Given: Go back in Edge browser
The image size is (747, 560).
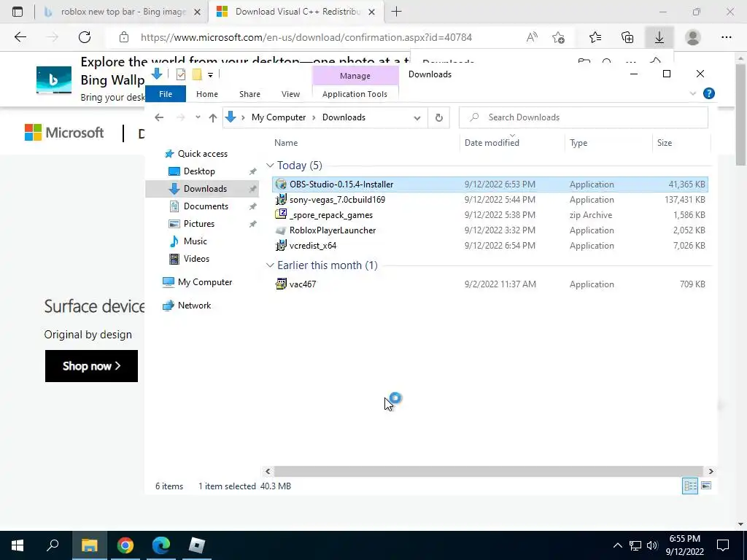Looking at the screenshot, I should tap(20, 37).
